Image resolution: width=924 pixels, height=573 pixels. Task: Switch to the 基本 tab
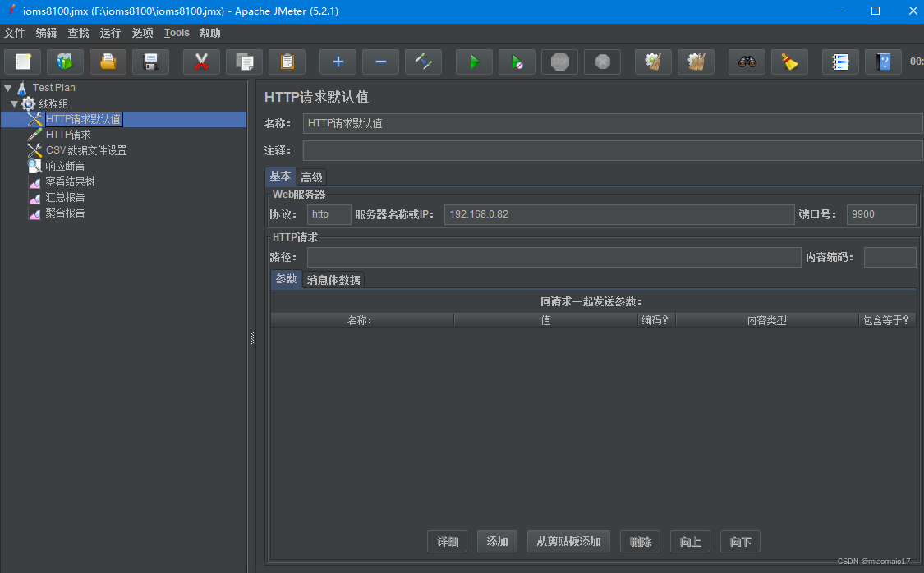pyautogui.click(x=281, y=176)
